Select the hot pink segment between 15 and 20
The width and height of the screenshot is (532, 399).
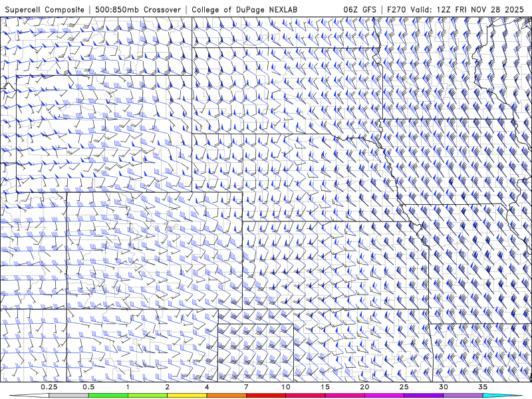point(344,396)
